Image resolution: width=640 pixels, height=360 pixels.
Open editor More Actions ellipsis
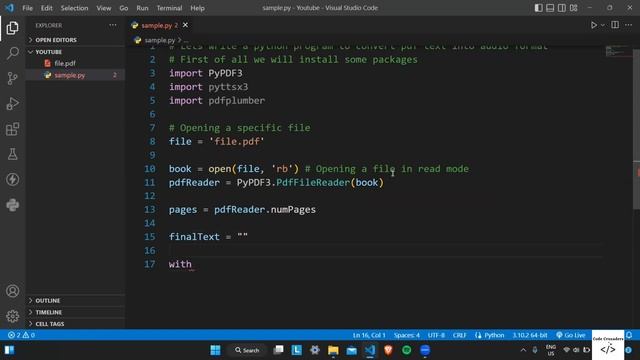click(628, 25)
